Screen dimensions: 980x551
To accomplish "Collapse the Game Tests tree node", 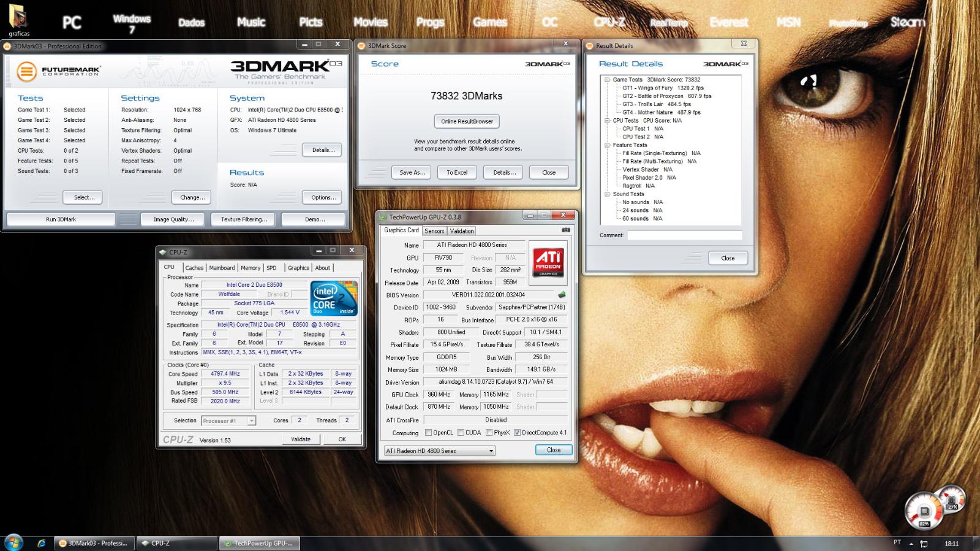I will point(607,80).
